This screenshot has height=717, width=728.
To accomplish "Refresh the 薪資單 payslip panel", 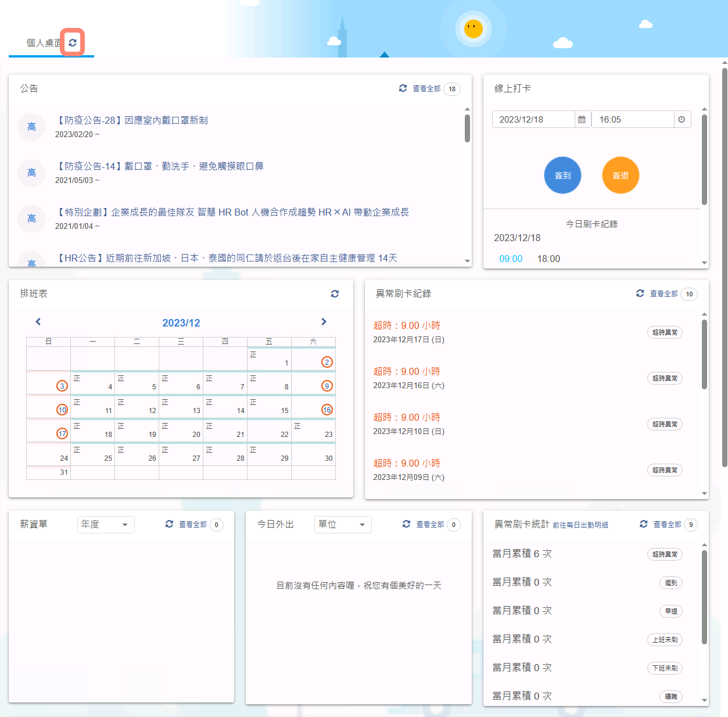I will coord(169,524).
